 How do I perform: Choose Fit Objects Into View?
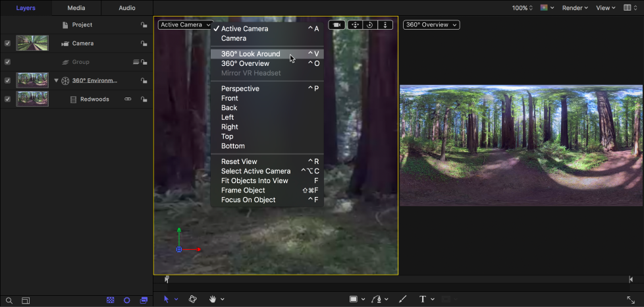point(267,181)
